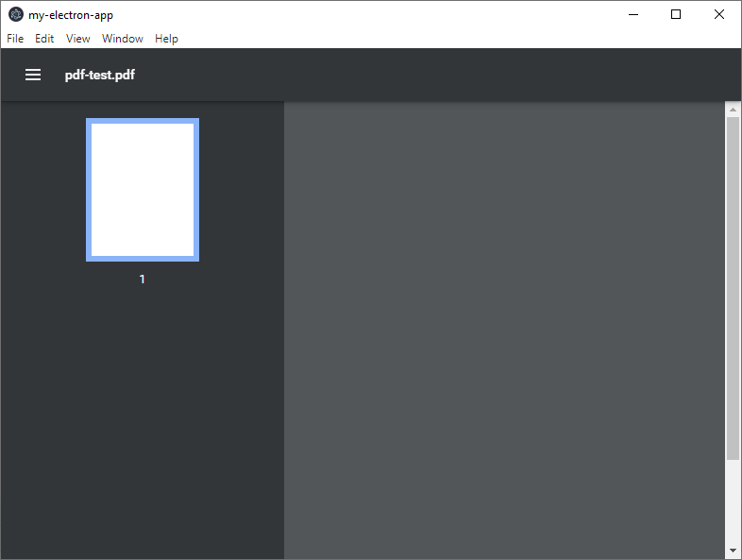Viewport: 742px width, 560px height.
Task: Close the my-electron-app window
Action: (x=719, y=15)
